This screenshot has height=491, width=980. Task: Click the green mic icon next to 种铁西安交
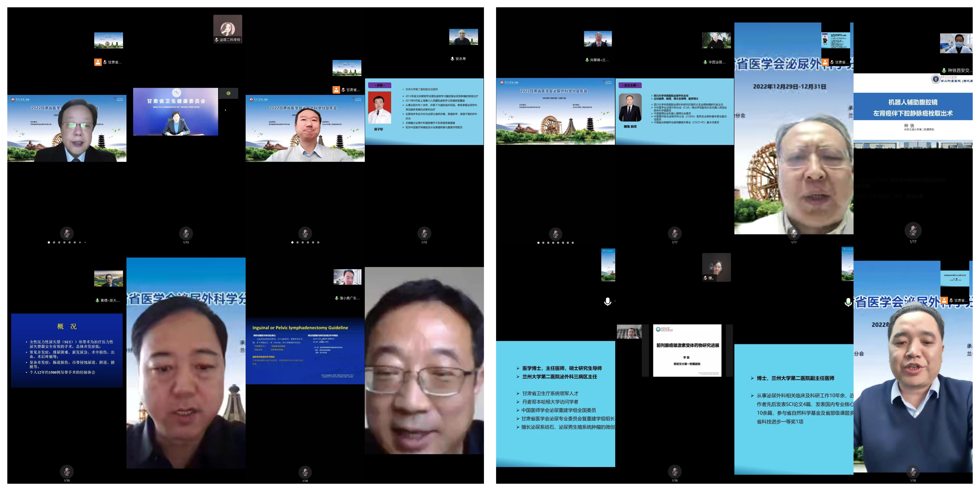[944, 70]
